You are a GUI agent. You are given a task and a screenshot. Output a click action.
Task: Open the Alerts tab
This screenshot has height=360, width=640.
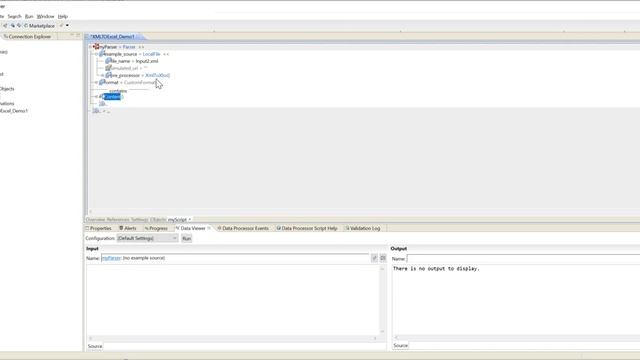pyautogui.click(x=128, y=228)
